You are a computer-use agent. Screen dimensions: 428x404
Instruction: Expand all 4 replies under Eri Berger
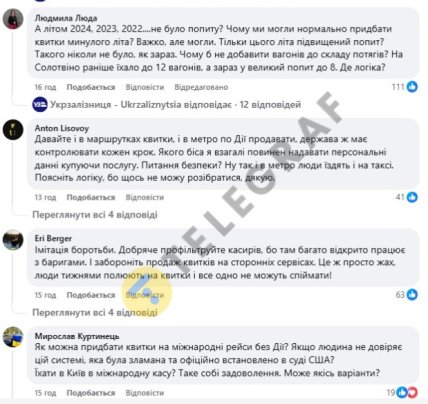pos(95,312)
